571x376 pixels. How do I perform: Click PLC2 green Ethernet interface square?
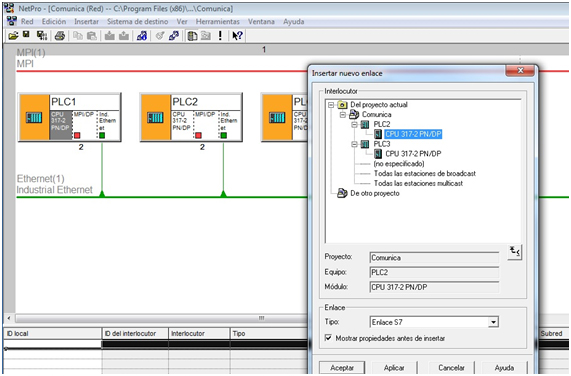click(224, 135)
